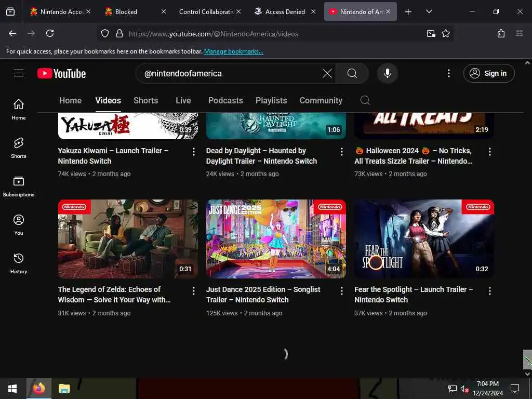
Task: Open more options for Dead by Daylight video
Action: coord(342,152)
